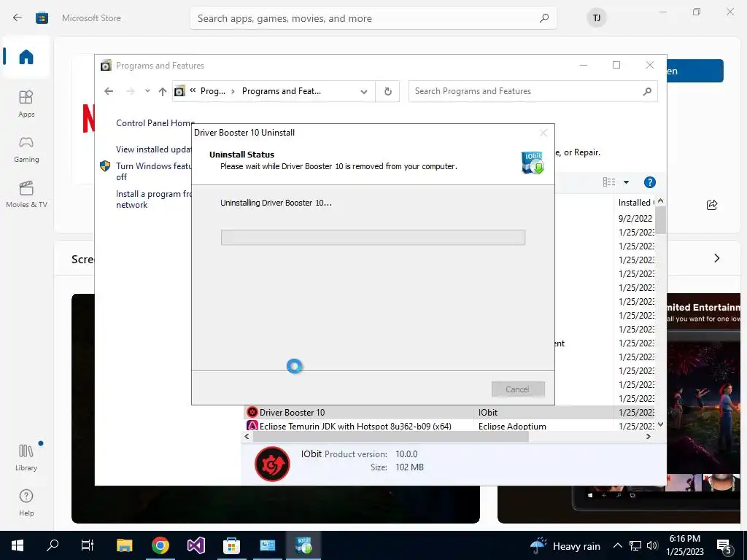The image size is (747, 560).
Task: Click Driver Booster icon in details pane
Action: click(272, 464)
